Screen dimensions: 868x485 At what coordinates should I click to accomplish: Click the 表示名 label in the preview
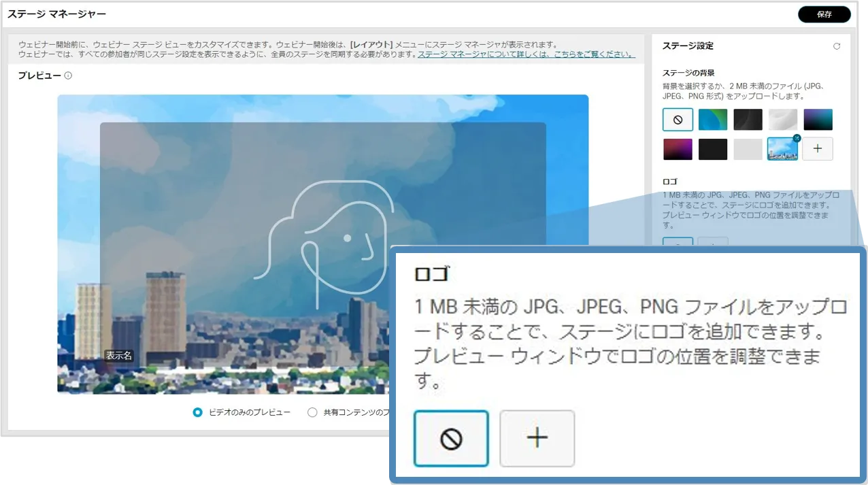118,356
